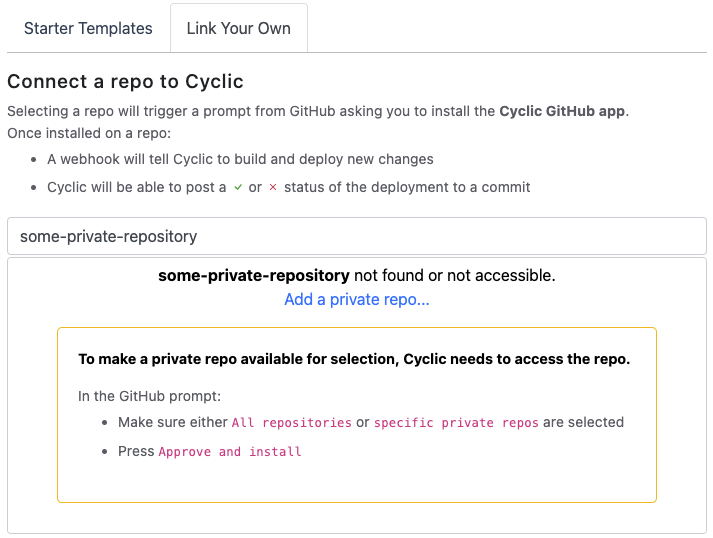Click the bold "Cyclic GitHub app" text
Screen dimensions: 713x538
click(x=563, y=111)
